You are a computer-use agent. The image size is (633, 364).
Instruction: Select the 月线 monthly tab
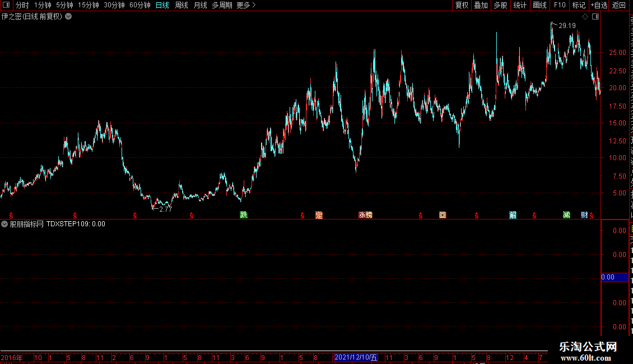pos(200,5)
